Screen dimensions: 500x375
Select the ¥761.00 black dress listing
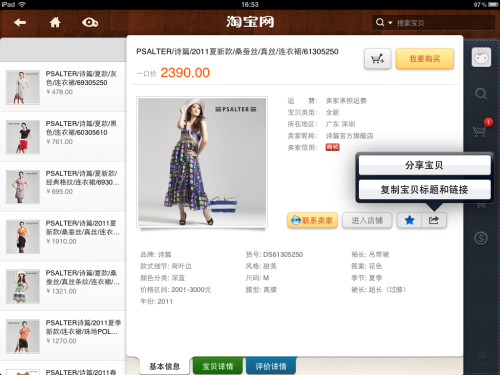63,137
